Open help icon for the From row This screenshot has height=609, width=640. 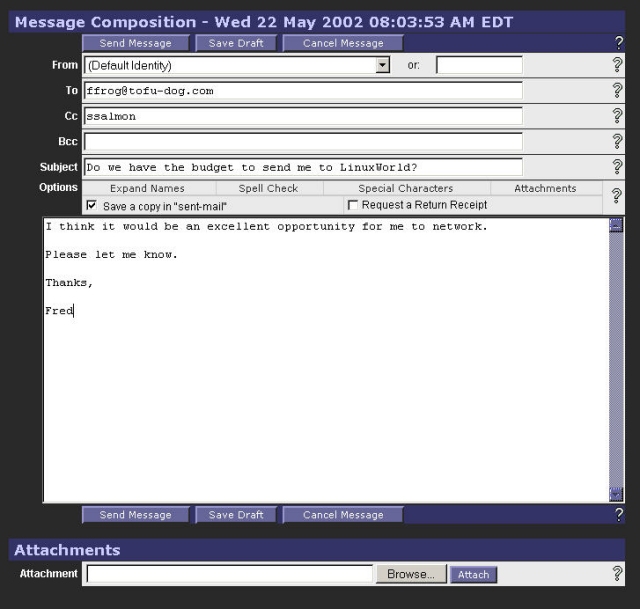click(617, 64)
